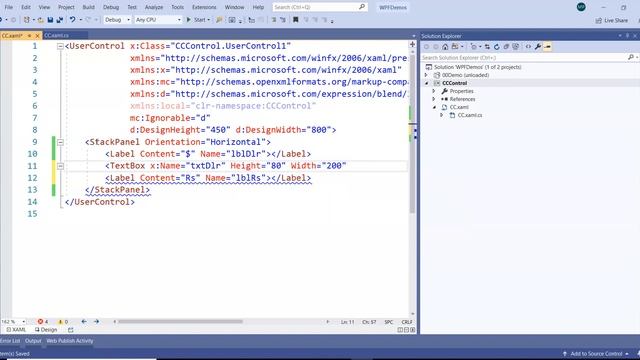Open the Build menu
Viewport: 640px width, 360px height.
(x=88, y=7)
